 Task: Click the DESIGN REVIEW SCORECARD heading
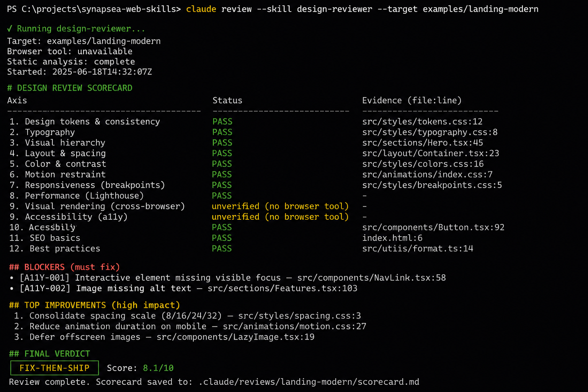coord(70,88)
